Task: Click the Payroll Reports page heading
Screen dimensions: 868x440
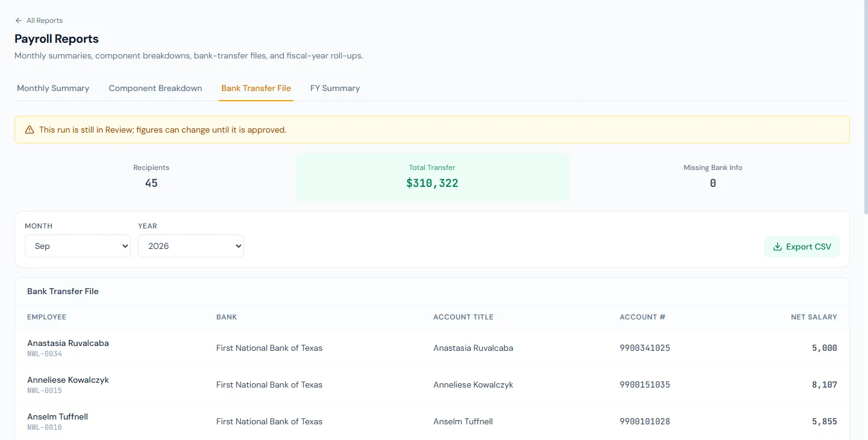Action: click(57, 39)
